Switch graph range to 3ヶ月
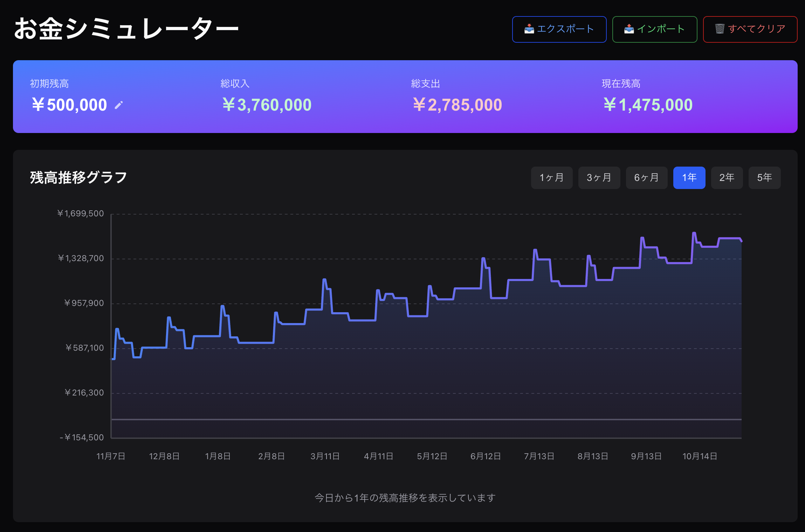This screenshot has width=805, height=532. [599, 178]
